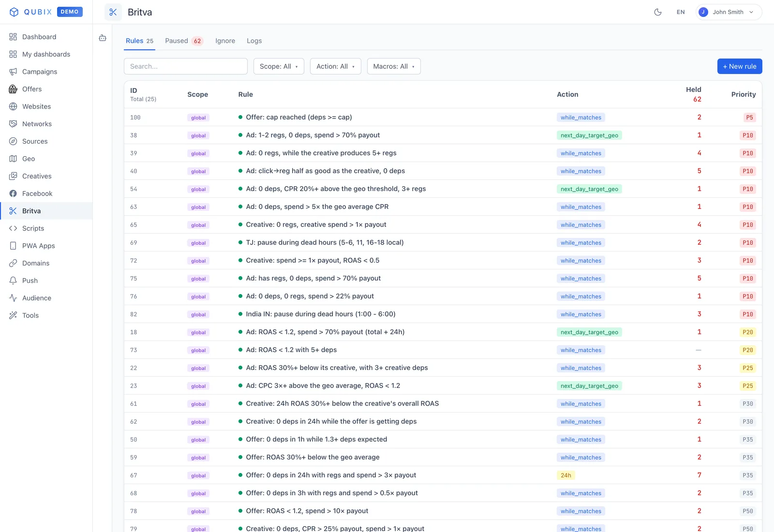The height and width of the screenshot is (532, 774).
Task: Open the Dashboard sidebar icon
Action: click(13, 37)
